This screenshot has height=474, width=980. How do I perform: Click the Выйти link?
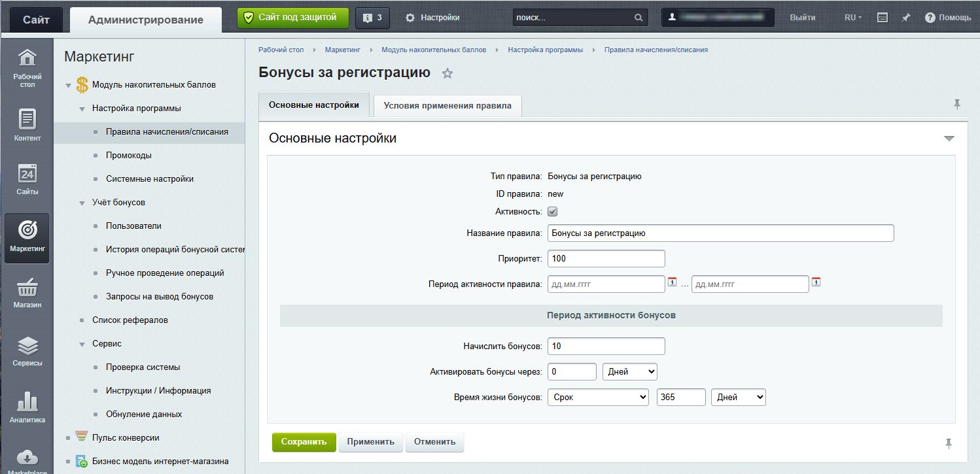pos(803,18)
